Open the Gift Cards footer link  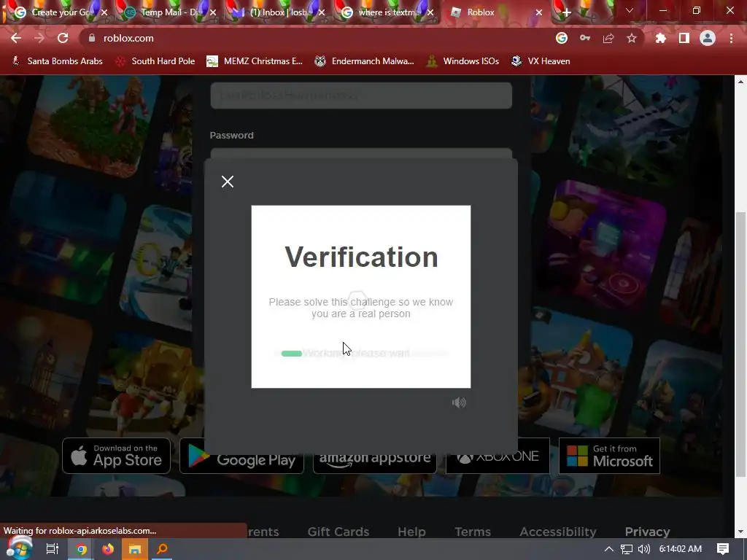pos(338,532)
